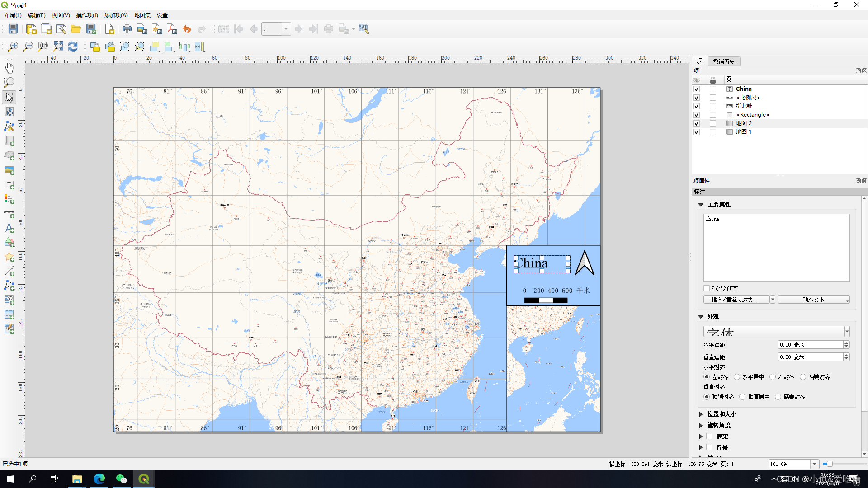The image size is (868, 488).
Task: Select the Move item content tool
Action: tap(9, 112)
